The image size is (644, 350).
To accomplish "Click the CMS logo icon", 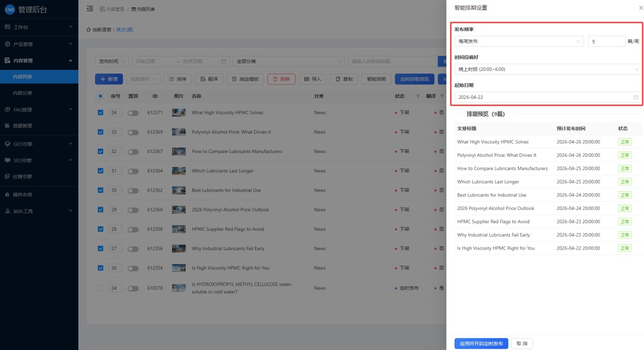I will (9, 9).
